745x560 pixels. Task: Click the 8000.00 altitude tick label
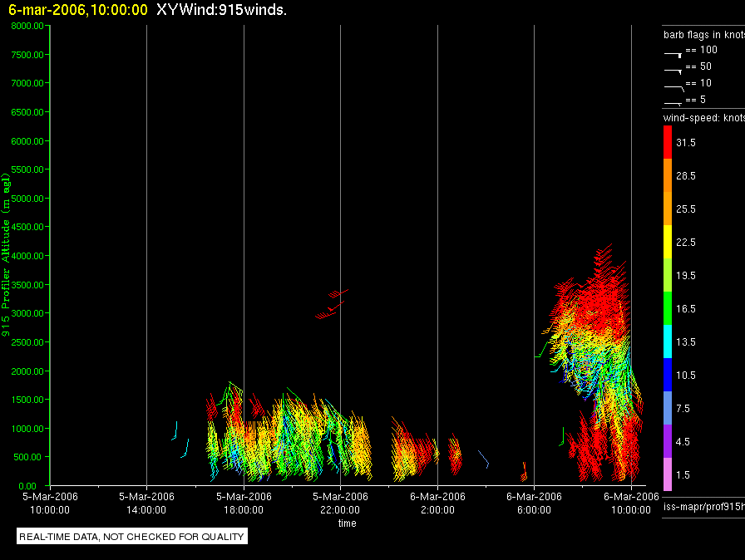27,26
